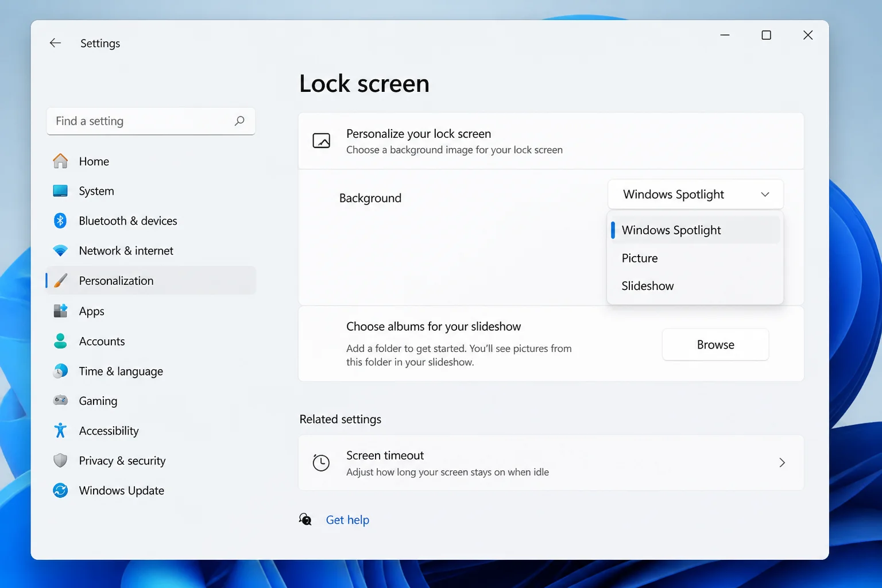882x588 pixels.
Task: Click the System monitor icon
Action: [x=60, y=191]
